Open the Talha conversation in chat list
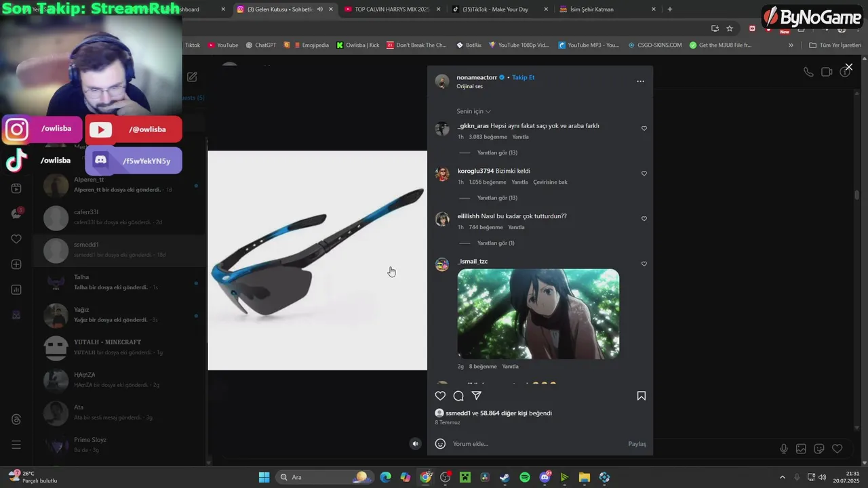The image size is (868, 488). [x=119, y=282]
